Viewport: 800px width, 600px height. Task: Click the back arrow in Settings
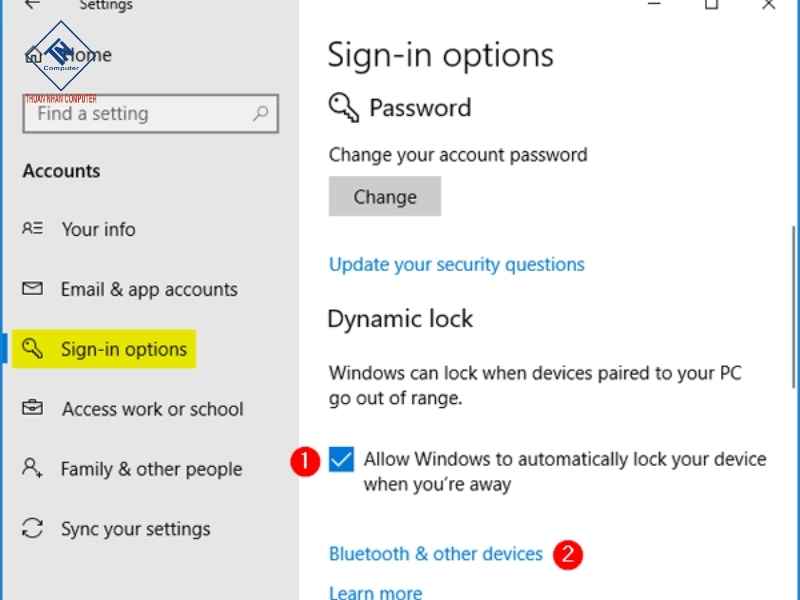(32, 5)
